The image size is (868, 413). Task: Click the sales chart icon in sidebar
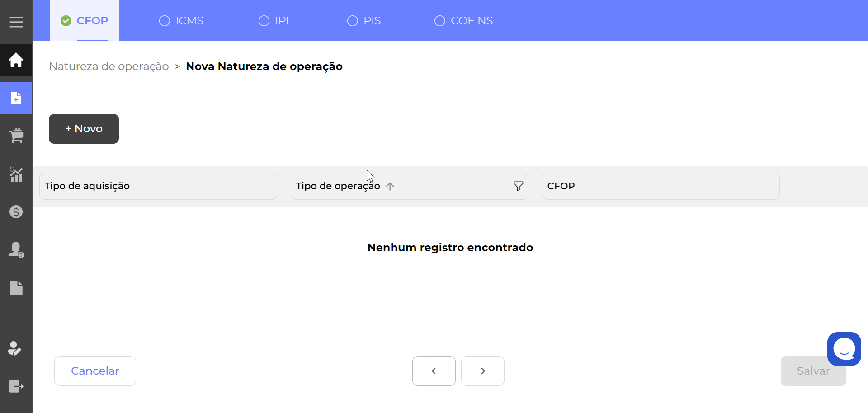tap(16, 175)
